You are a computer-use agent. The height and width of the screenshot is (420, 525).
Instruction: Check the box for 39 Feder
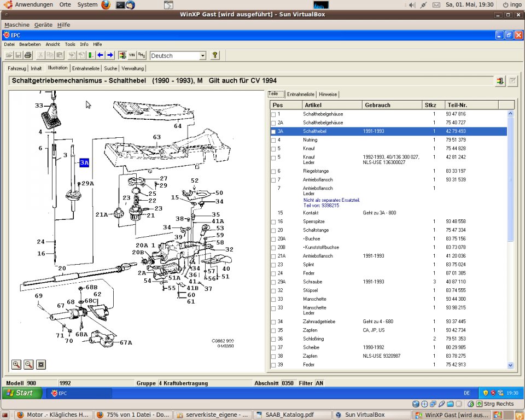click(273, 365)
